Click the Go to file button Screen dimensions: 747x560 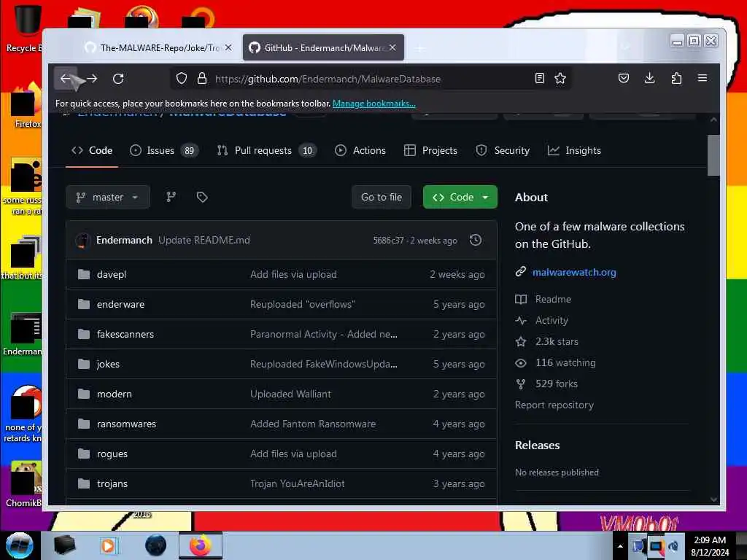pos(381,197)
